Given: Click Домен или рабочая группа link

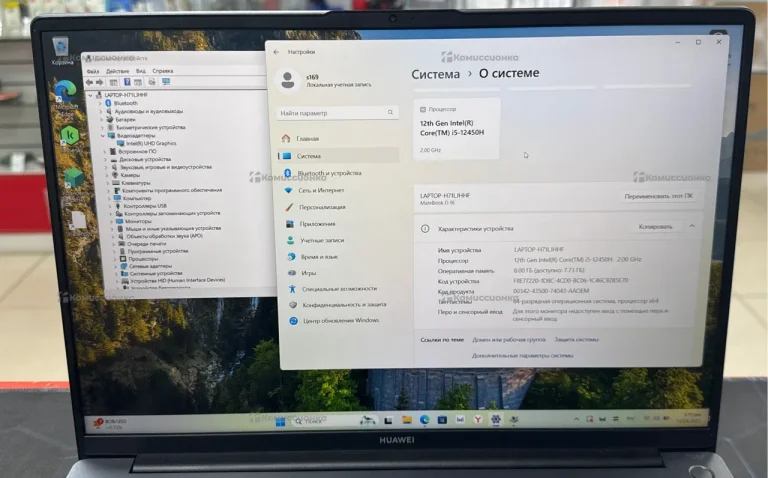Looking at the screenshot, I should 508,339.
